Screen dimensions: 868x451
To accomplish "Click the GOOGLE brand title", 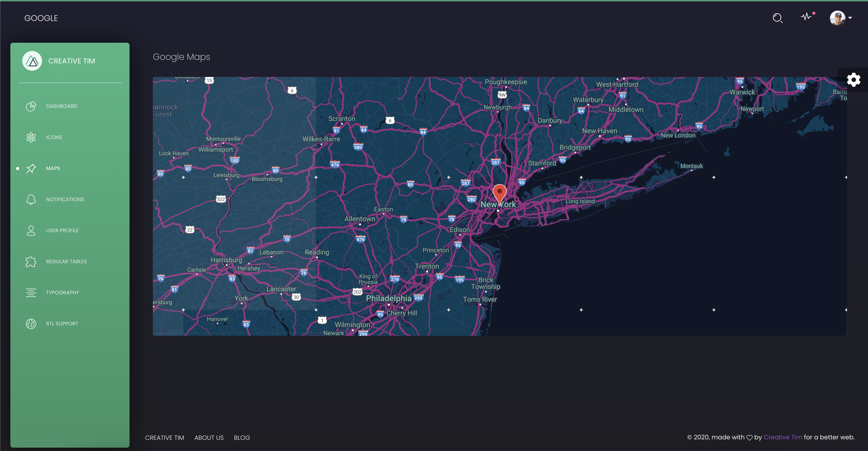I will pyautogui.click(x=41, y=18).
